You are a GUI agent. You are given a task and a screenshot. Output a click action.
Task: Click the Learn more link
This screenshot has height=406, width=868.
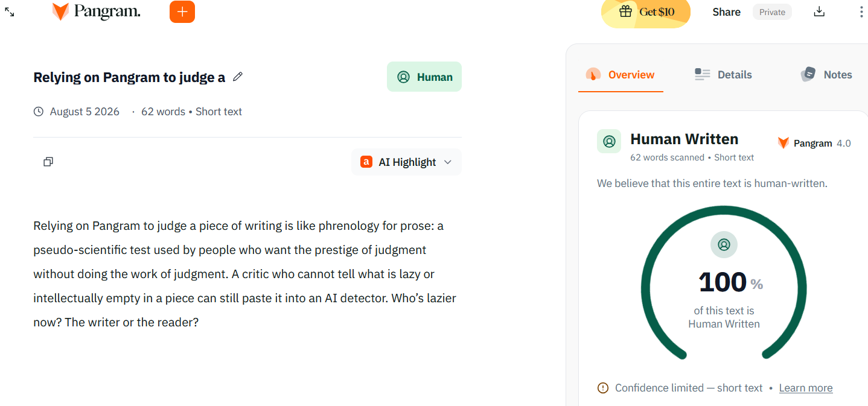(806, 388)
